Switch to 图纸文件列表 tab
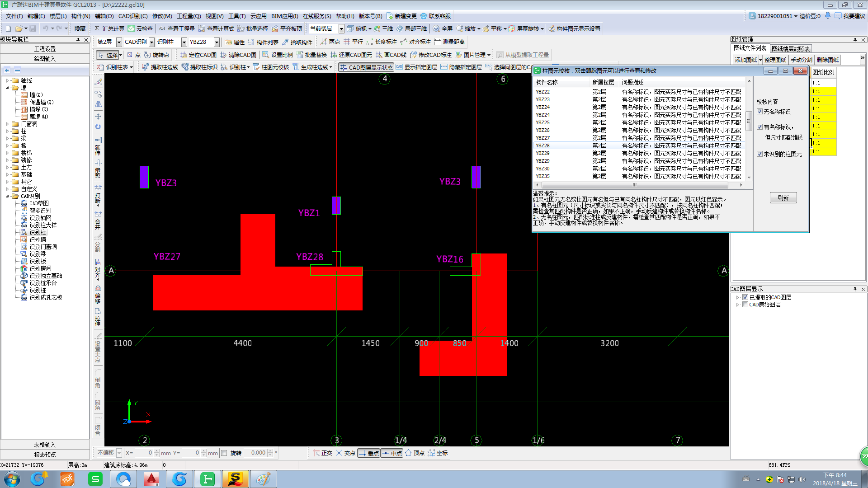 pos(750,48)
